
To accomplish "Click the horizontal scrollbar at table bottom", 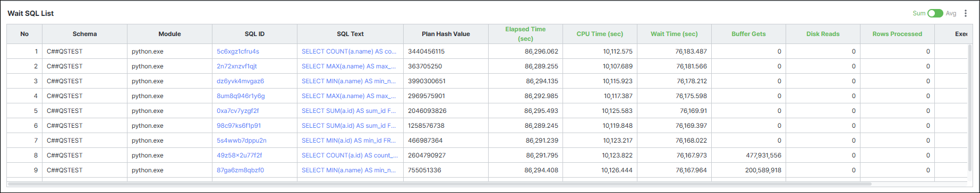I will 439,183.
